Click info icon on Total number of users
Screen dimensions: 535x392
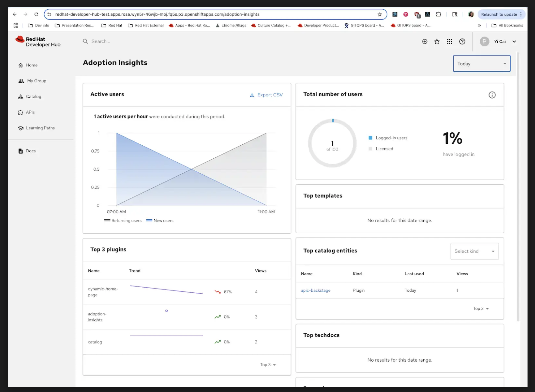tap(492, 95)
